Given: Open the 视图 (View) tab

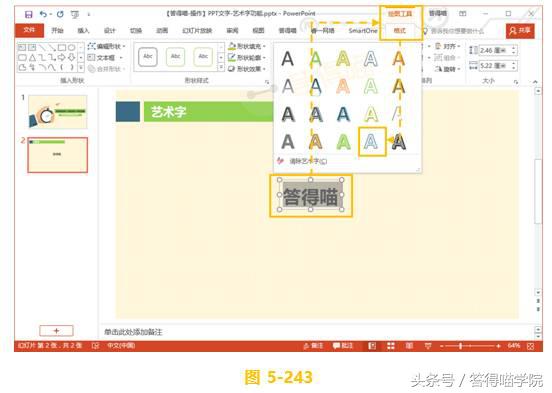Looking at the screenshot, I should click(x=258, y=31).
